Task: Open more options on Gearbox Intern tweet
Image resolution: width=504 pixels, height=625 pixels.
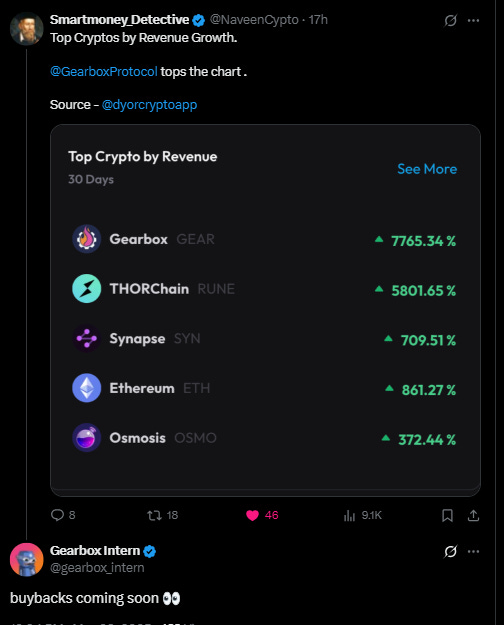Action: [473, 551]
